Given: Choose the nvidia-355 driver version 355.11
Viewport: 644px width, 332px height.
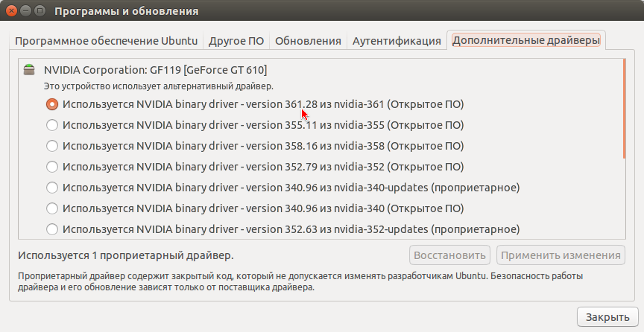Looking at the screenshot, I should pyautogui.click(x=52, y=125).
